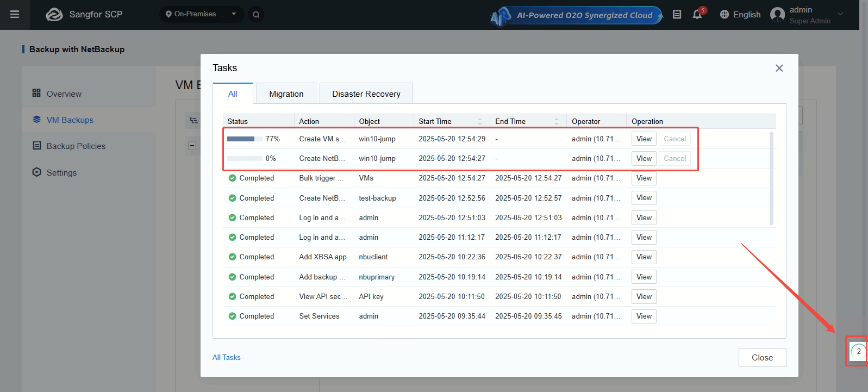The height and width of the screenshot is (392, 868).
Task: Expand the admin account chevron
Action: coord(840,15)
